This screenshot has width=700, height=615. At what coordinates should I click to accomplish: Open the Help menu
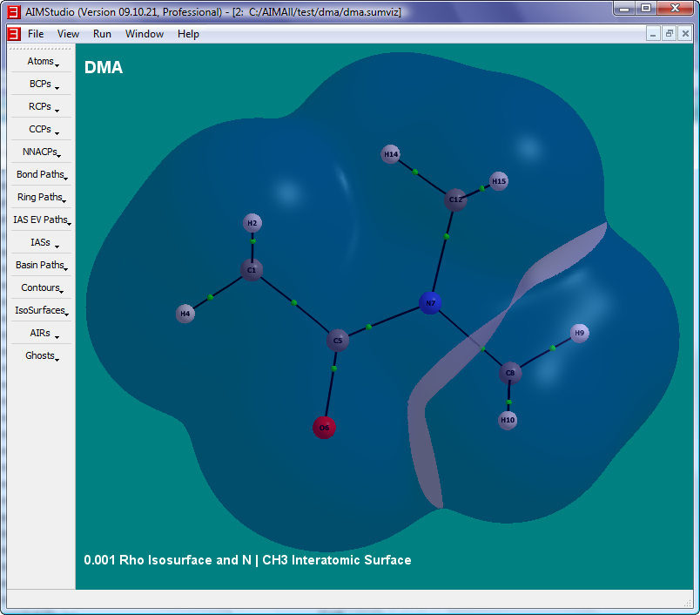tap(188, 34)
